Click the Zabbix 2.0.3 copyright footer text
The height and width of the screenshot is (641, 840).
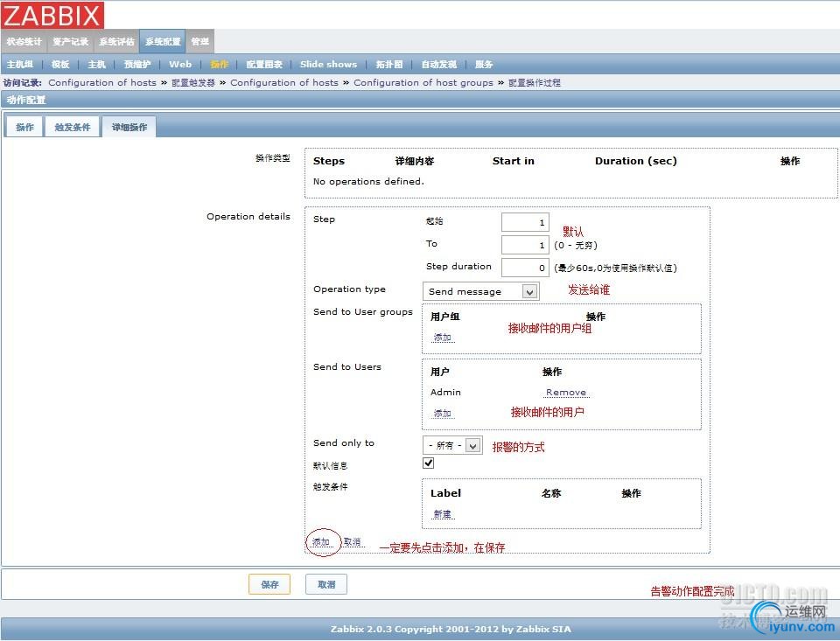click(451, 630)
